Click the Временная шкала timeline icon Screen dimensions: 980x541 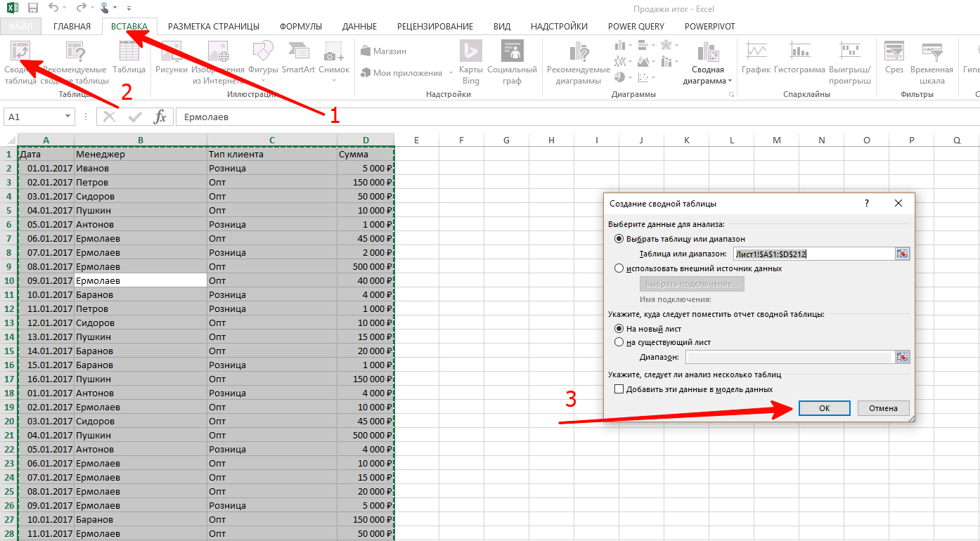pos(932,51)
